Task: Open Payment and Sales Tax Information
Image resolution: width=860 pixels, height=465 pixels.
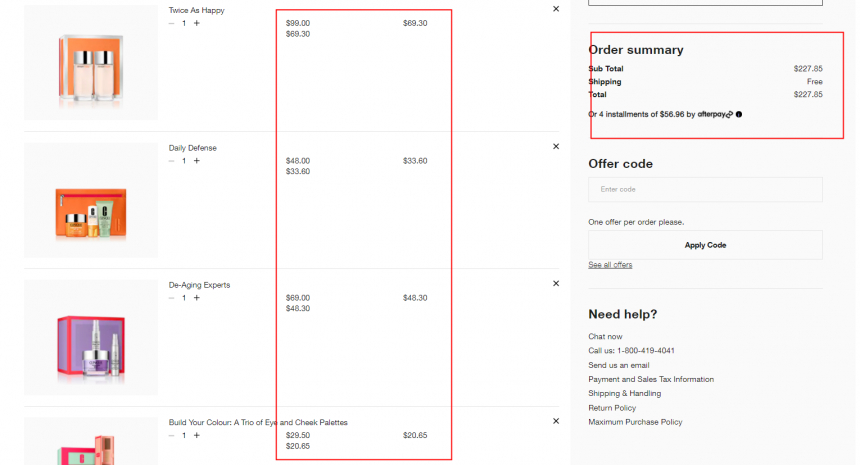Action: click(x=651, y=379)
